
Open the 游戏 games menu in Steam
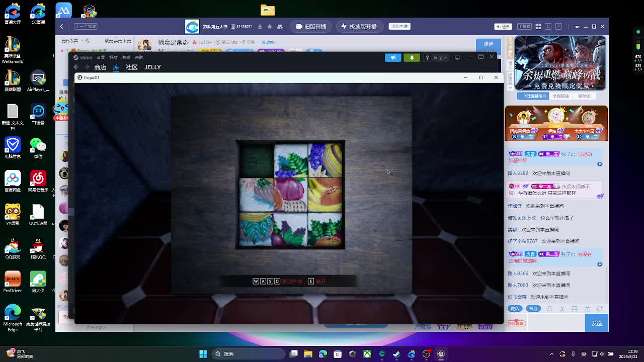click(126, 57)
